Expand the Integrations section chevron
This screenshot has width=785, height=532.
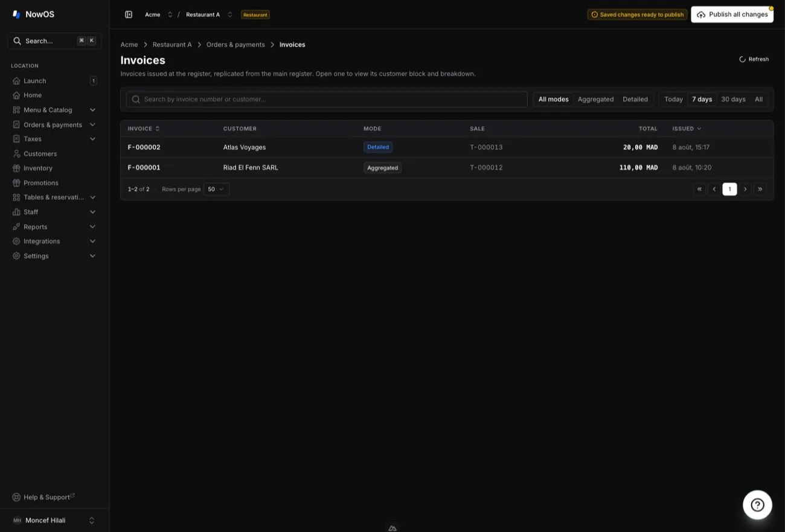[x=92, y=241]
